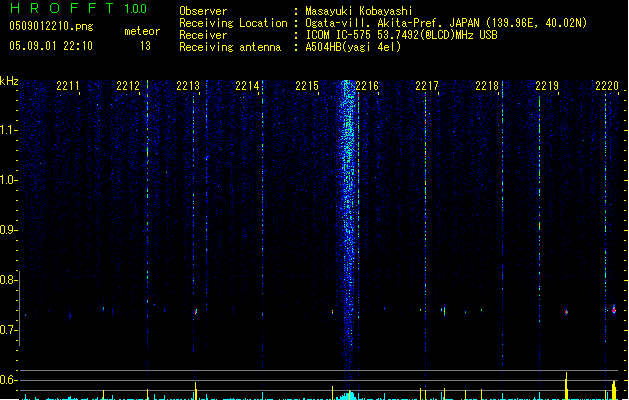Screen dimensions: 629x400
Task: Click the 1.0 frequency axis label
Action: 8,180
